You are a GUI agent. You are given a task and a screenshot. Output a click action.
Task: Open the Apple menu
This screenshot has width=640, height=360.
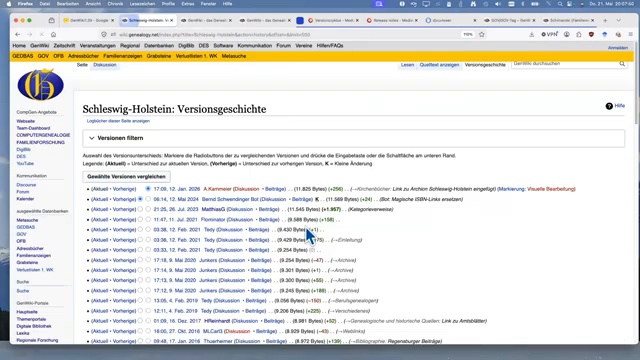tap(9, 4)
